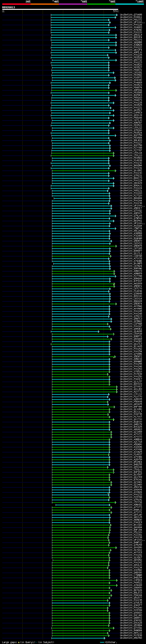The image size is (146, 644).
Task: Click the yellow gap marker on the UniRef100_Q5ENT2 bar
Action: (113, 357)
